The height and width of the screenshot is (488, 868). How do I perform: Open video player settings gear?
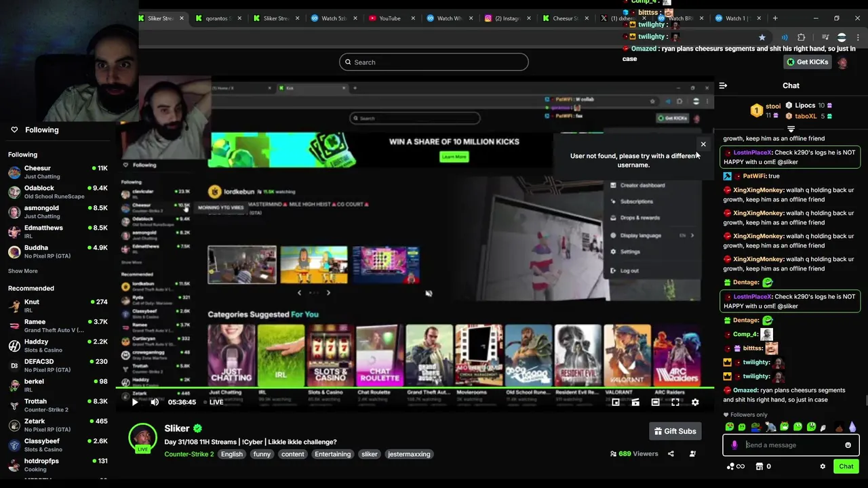[x=695, y=403]
